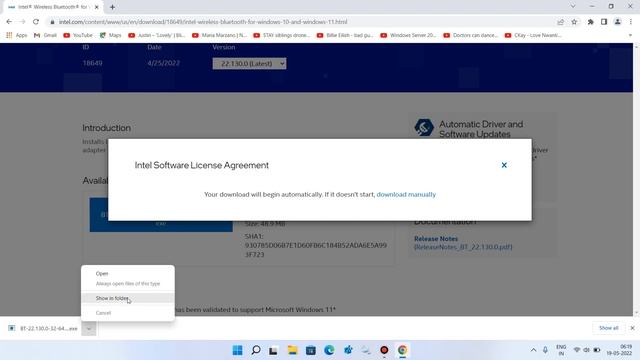Viewport: 640px width, 360px height.
Task: Open the Wi-Fi network tray icon
Action: click(x=577, y=350)
